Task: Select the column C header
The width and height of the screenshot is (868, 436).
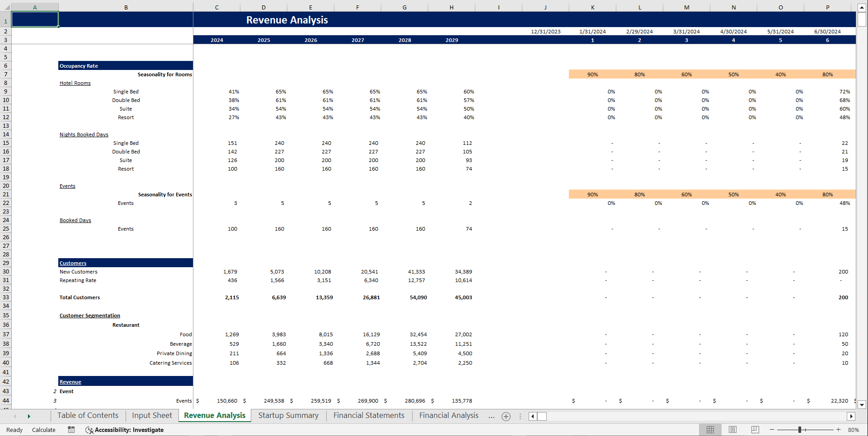Action: point(216,7)
